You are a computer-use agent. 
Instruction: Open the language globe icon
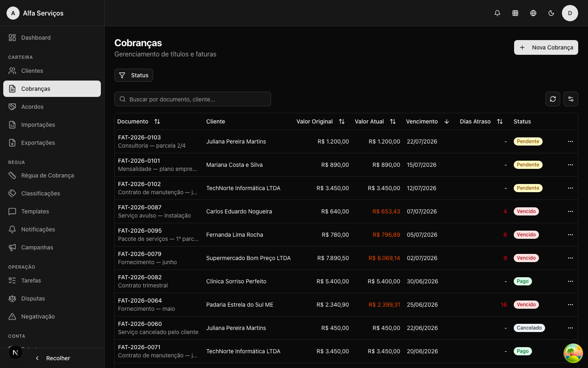(533, 13)
